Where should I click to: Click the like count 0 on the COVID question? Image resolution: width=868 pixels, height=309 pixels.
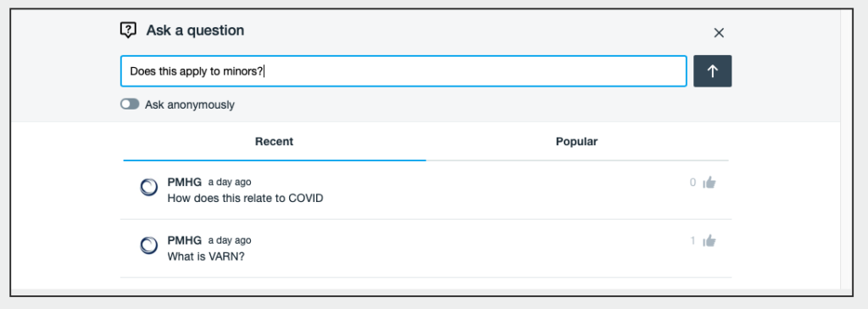coord(693,183)
